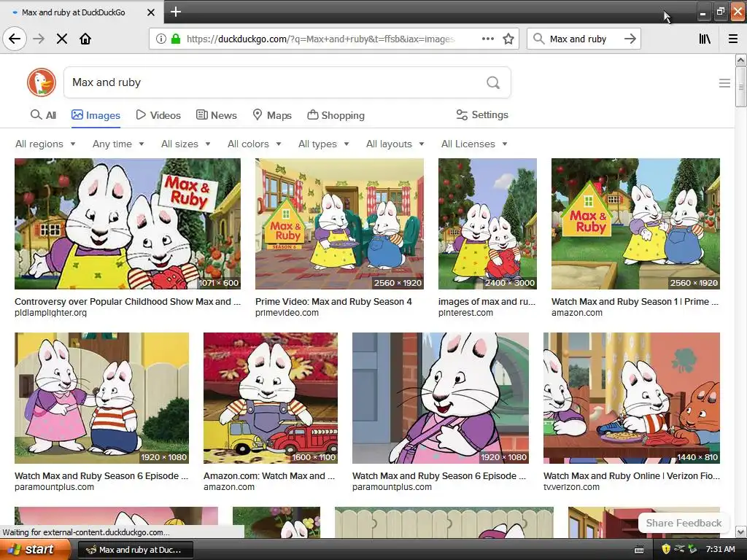Switch to the All results tab

[x=43, y=114]
